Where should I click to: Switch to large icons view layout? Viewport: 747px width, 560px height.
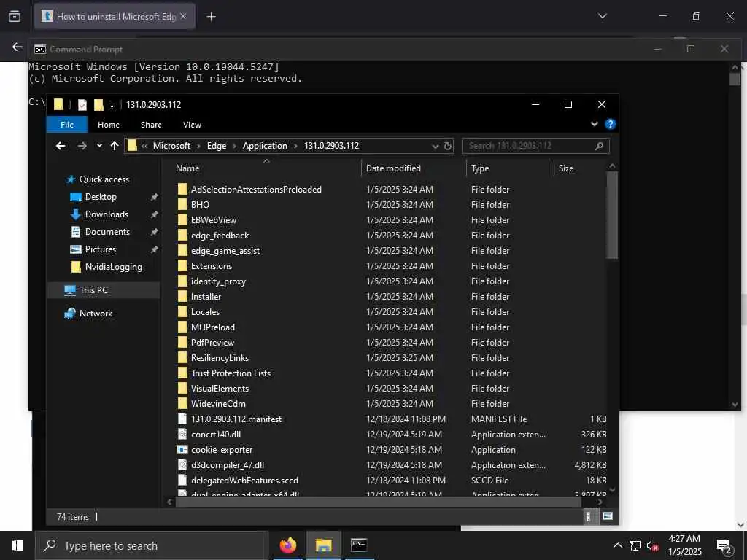pos(608,516)
